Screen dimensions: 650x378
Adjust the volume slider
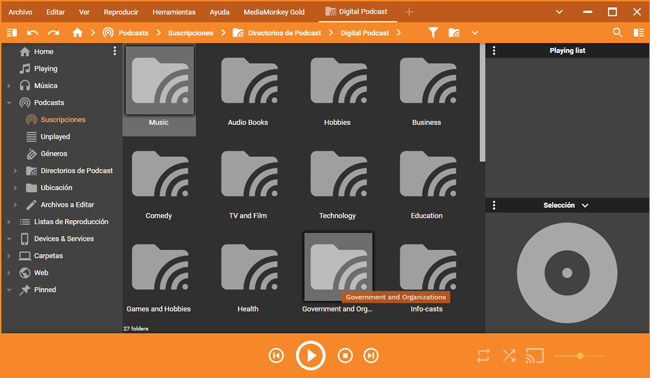[x=580, y=356]
